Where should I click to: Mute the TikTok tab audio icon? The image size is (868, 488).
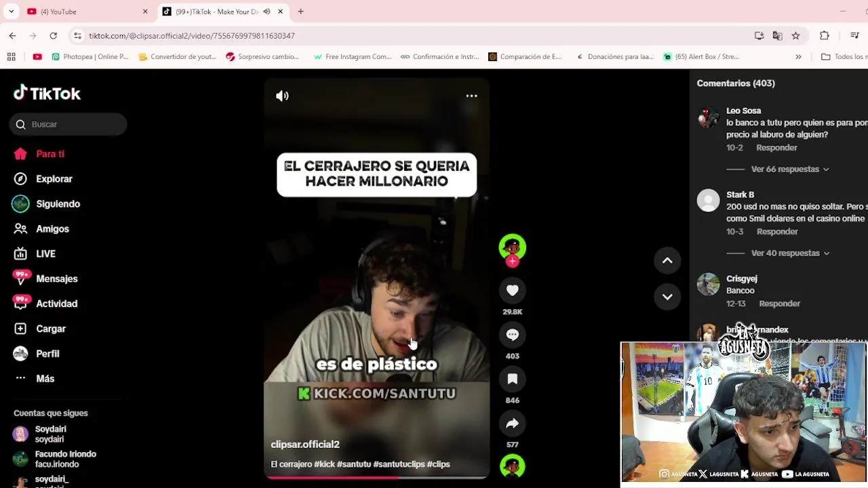[x=267, y=12]
